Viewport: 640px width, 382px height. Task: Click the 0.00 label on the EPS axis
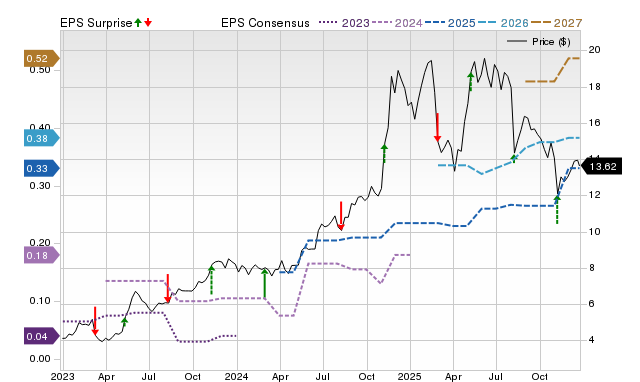point(40,359)
